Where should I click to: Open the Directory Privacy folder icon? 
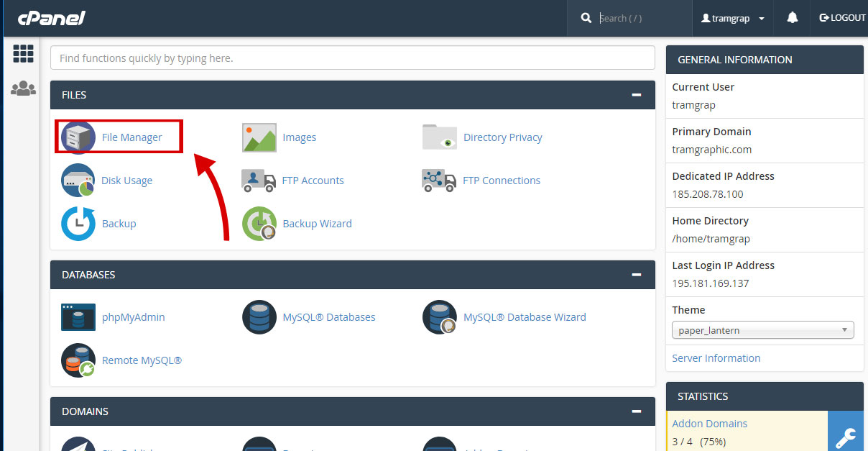pos(440,137)
